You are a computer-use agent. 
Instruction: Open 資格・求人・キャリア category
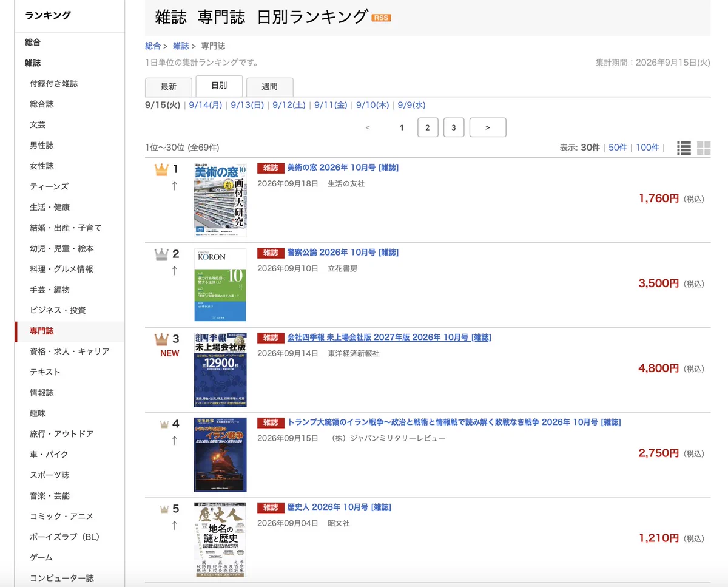pyautogui.click(x=70, y=352)
